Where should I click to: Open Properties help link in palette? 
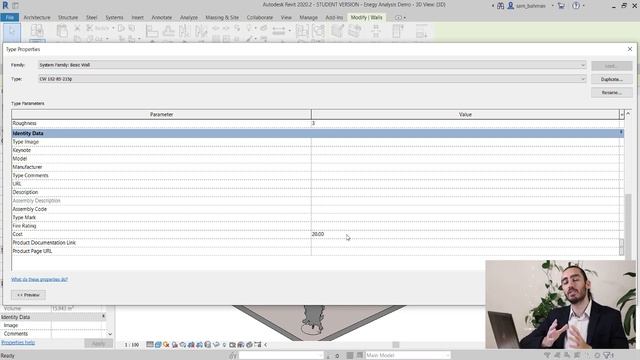(x=18, y=342)
